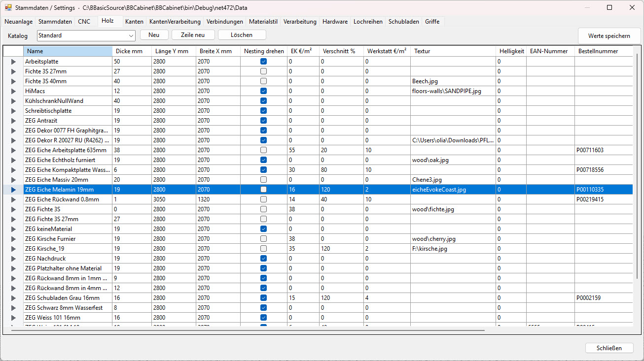Go to the KantenVerarbeitung tab
Screen dimensions: 644x361
point(175,22)
